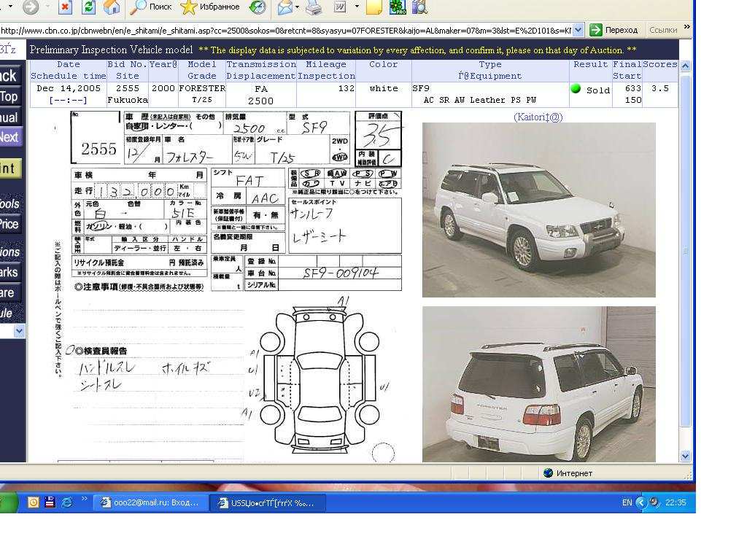Click the '(Kaitori' label above the photos
Screen dimensions: 747x560
coord(538,117)
